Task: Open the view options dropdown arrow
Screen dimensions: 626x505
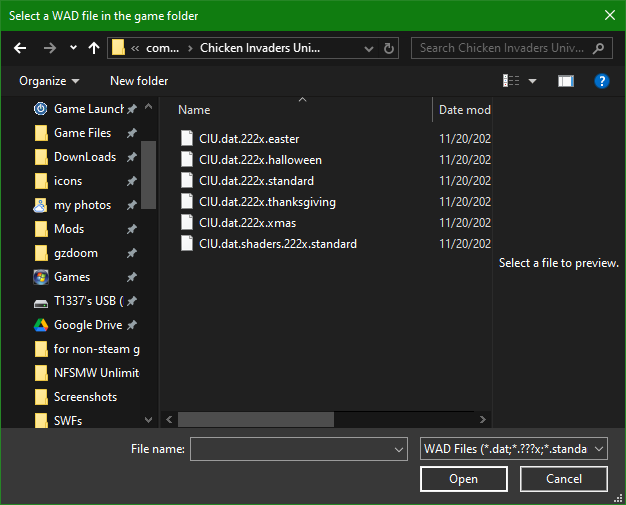Action: pos(532,81)
